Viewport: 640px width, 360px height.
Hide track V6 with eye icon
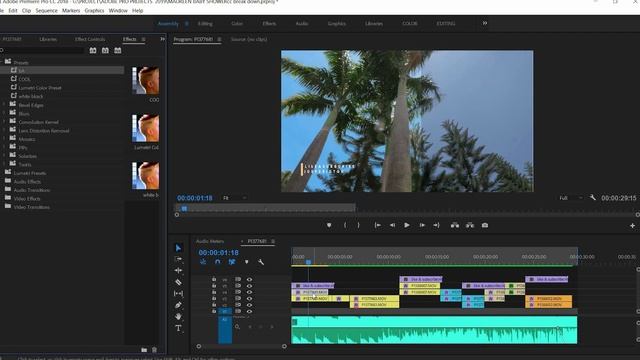point(249,280)
